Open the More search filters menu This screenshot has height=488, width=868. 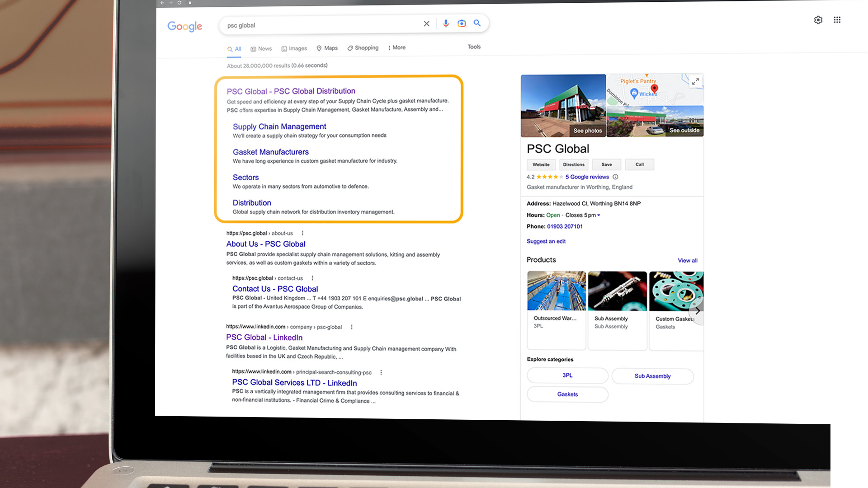pyautogui.click(x=397, y=47)
